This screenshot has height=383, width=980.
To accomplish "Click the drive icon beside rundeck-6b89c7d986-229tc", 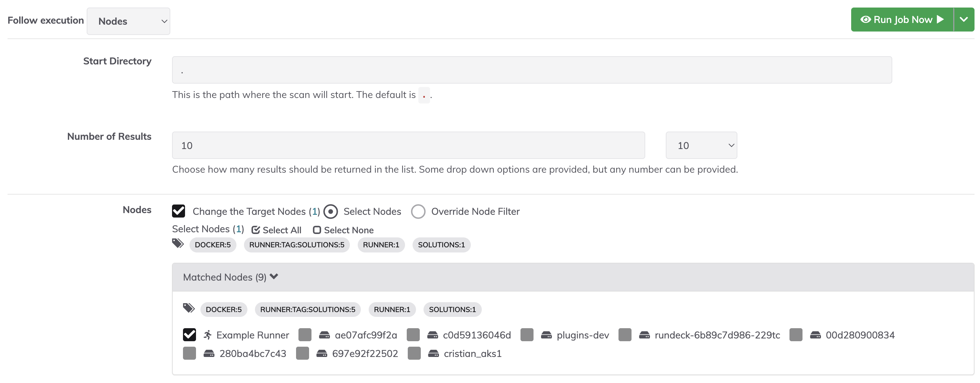I will [x=645, y=335].
